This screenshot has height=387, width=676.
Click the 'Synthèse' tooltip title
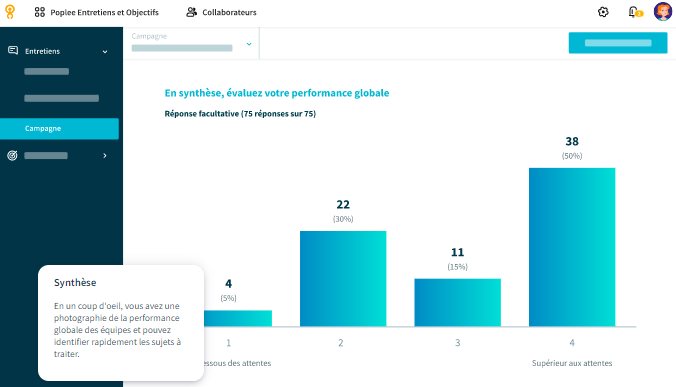pyautogui.click(x=75, y=283)
